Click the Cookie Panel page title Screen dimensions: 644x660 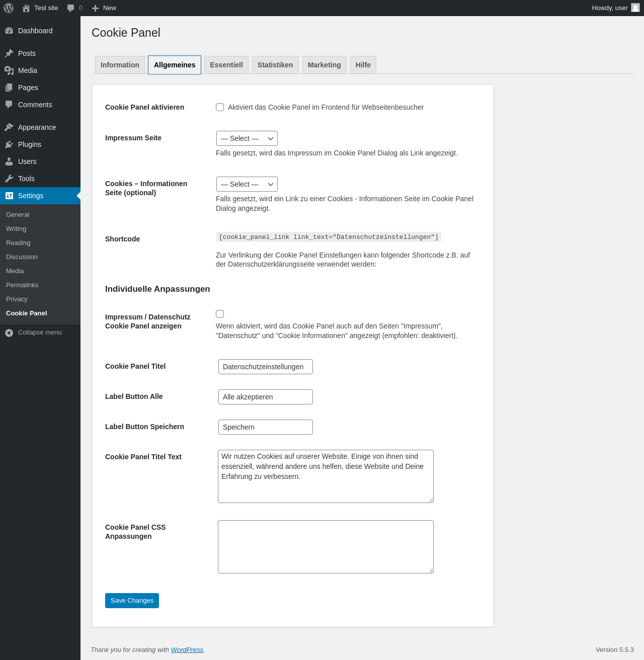tap(126, 33)
